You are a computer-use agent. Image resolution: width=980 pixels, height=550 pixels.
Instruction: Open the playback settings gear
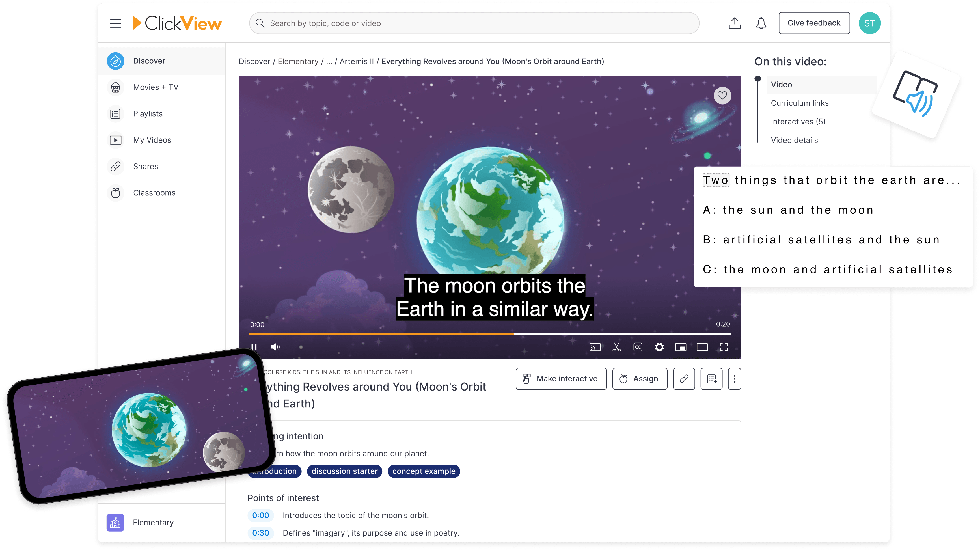659,347
